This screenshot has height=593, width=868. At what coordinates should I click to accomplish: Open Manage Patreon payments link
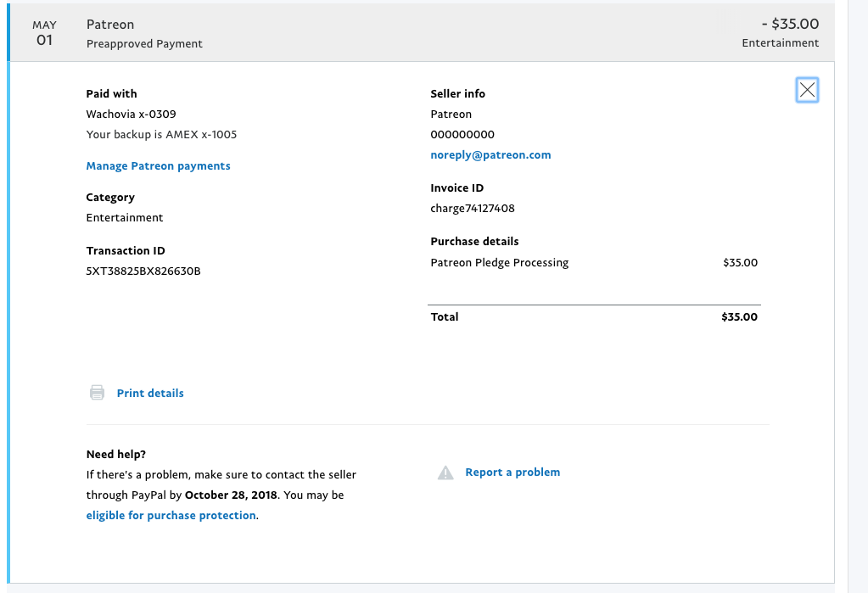coord(159,166)
